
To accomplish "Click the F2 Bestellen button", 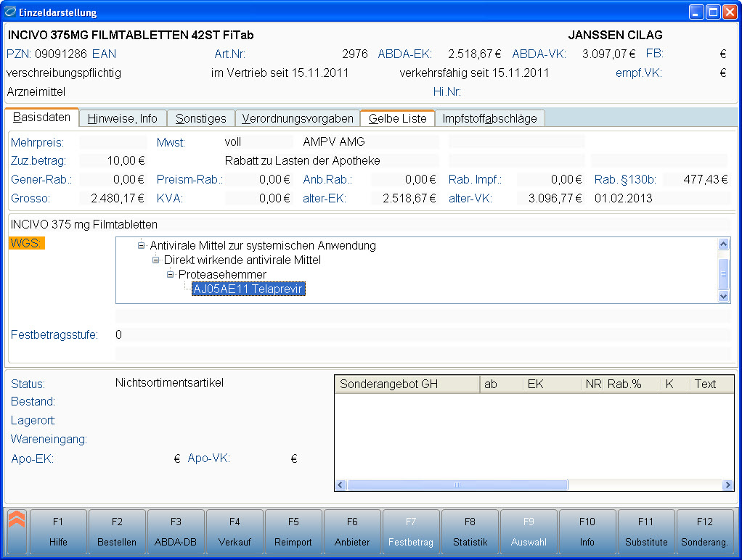I will (x=117, y=532).
